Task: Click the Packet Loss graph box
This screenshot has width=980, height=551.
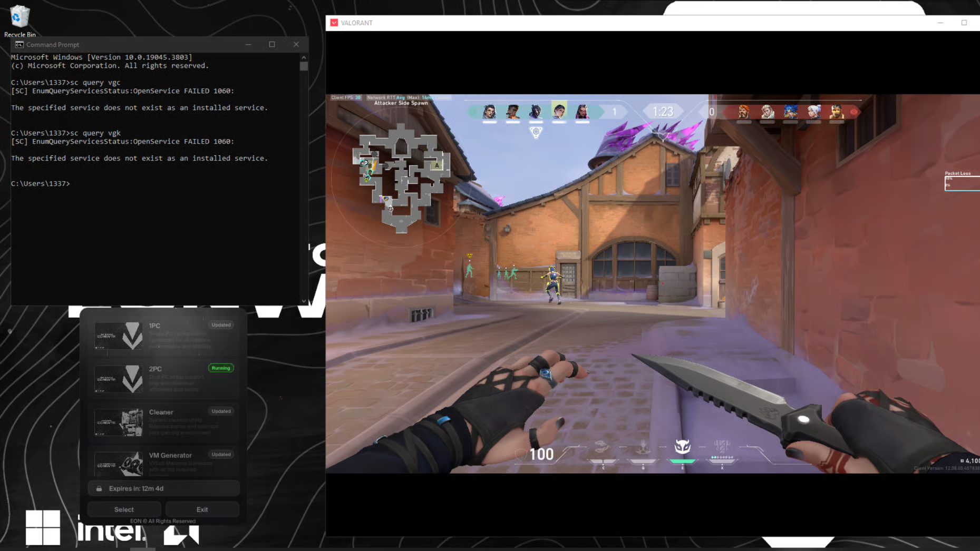Action: pos(962,183)
